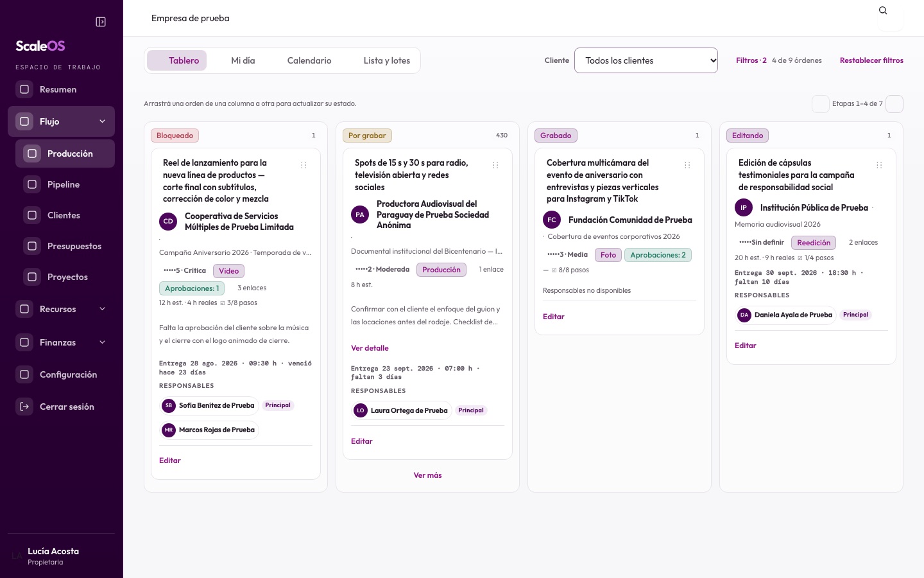Click the Bloqueado column status tag
Image resolution: width=924 pixels, height=578 pixels.
click(x=175, y=136)
